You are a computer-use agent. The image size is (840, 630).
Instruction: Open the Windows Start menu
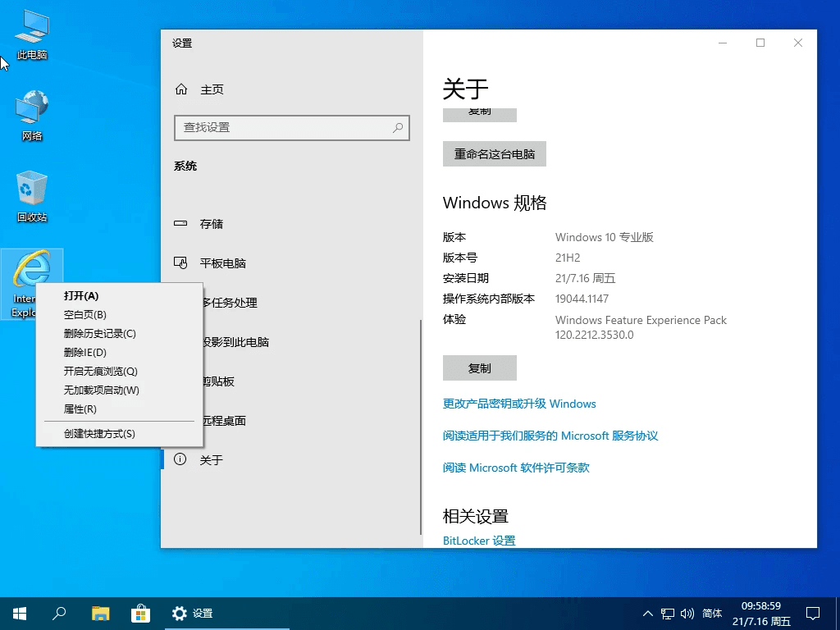tap(19, 613)
